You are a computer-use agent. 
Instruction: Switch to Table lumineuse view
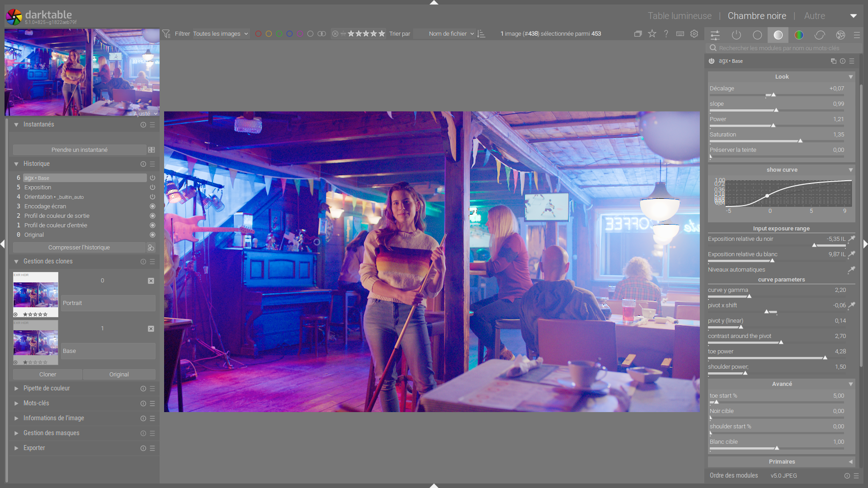coord(679,16)
